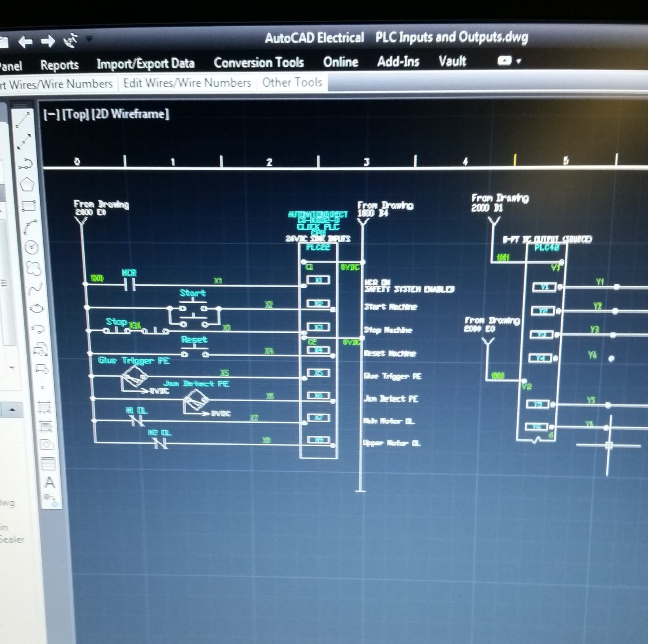Select the Rectangle draw tool
Image resolution: width=648 pixels, height=644 pixels.
(29, 205)
